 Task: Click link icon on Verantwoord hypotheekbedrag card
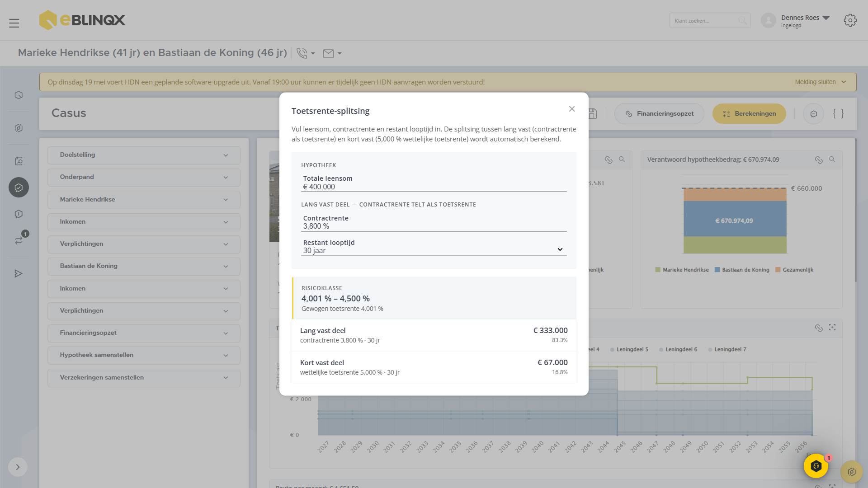tap(819, 160)
